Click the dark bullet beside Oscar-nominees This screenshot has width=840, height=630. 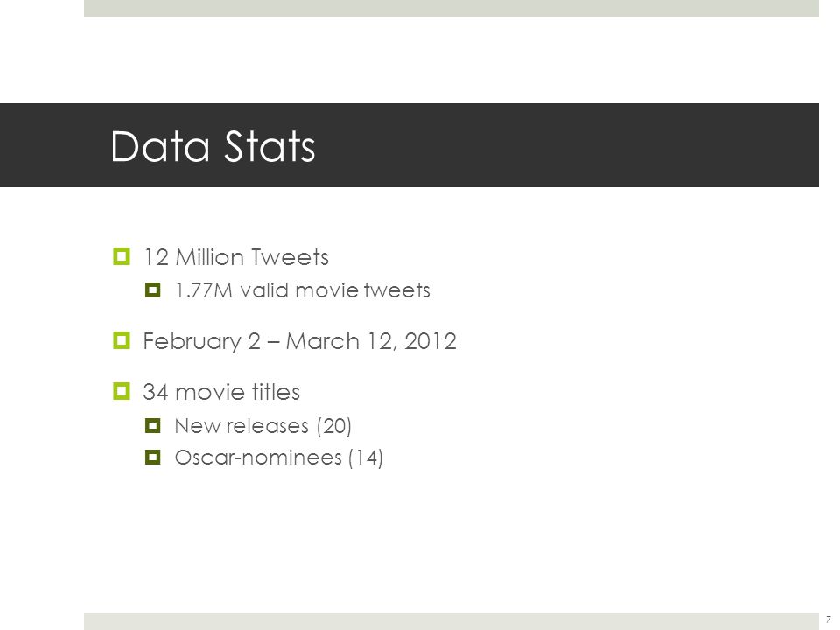tap(152, 457)
